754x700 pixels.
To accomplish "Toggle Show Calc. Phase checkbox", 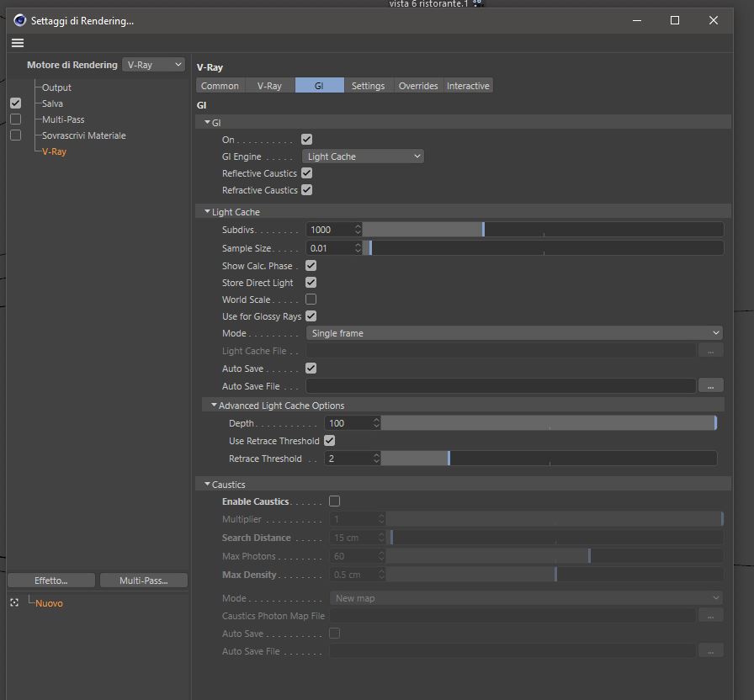I will (311, 265).
